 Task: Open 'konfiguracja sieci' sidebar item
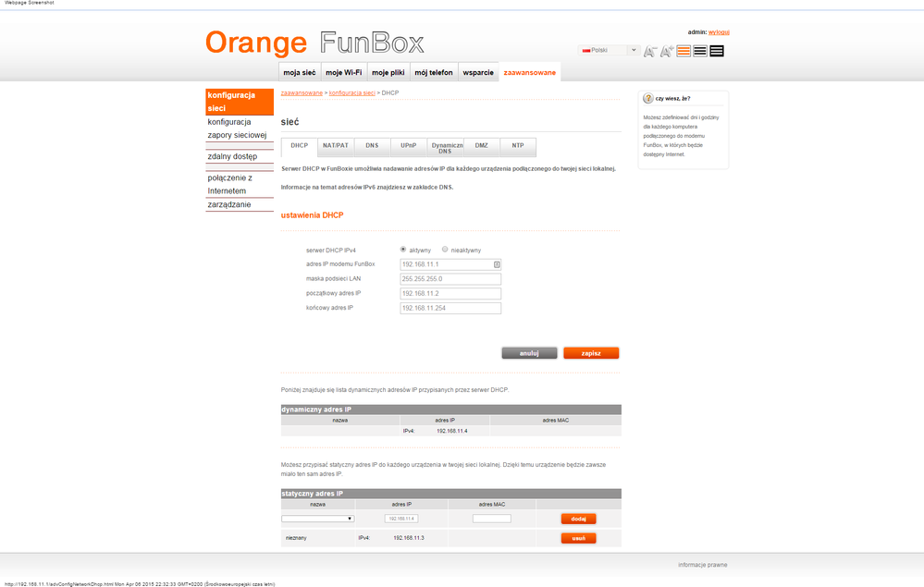point(240,102)
